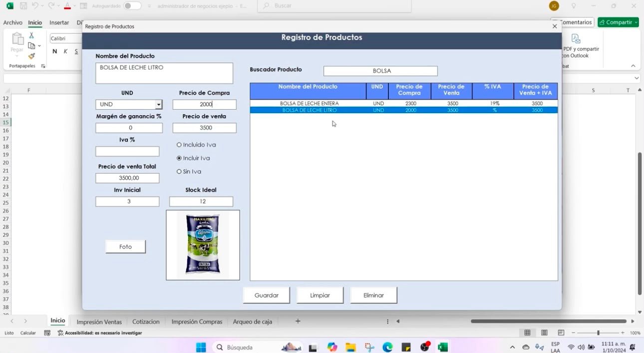
Task: Click the Excel logo in title bar
Action: pyautogui.click(x=9, y=6)
